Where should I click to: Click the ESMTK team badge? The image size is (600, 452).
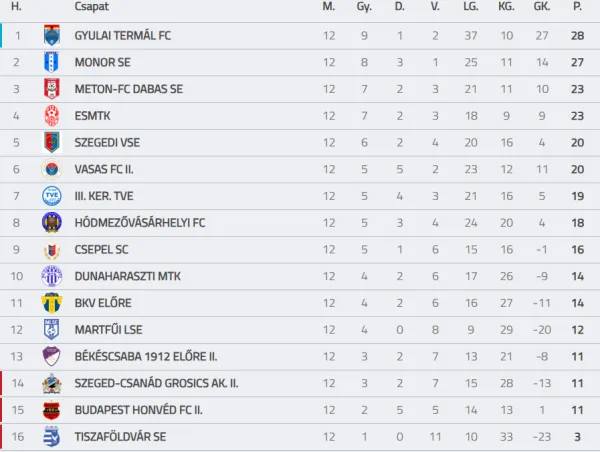pos(52,116)
